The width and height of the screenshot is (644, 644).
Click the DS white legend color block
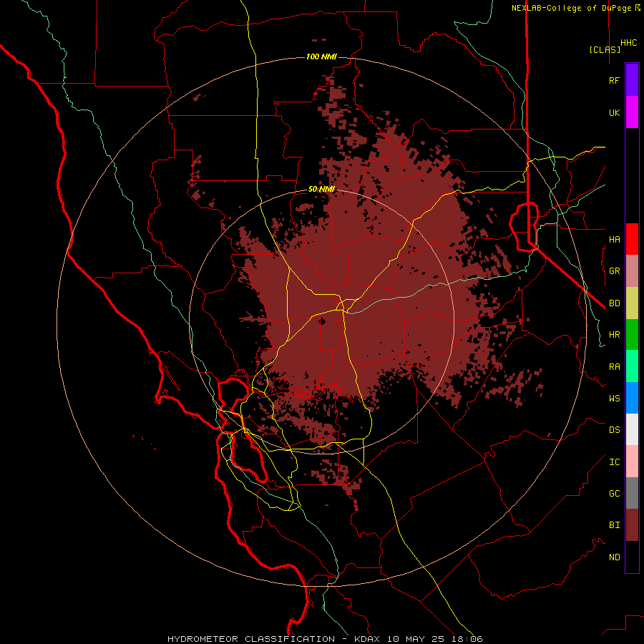point(632,429)
